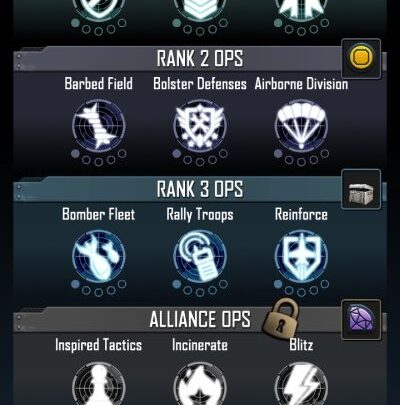
Task: Tap the Airborne Division parachute icon
Action: pos(301,126)
